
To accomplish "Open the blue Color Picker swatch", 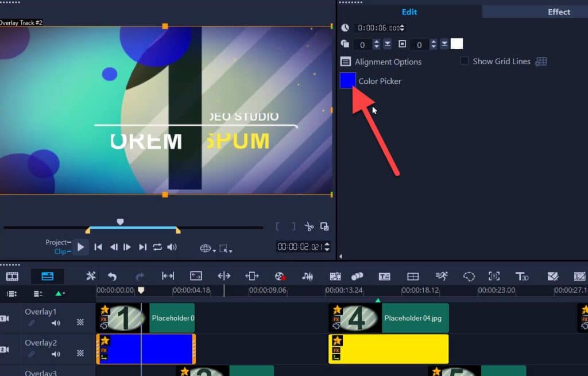I will (x=347, y=80).
